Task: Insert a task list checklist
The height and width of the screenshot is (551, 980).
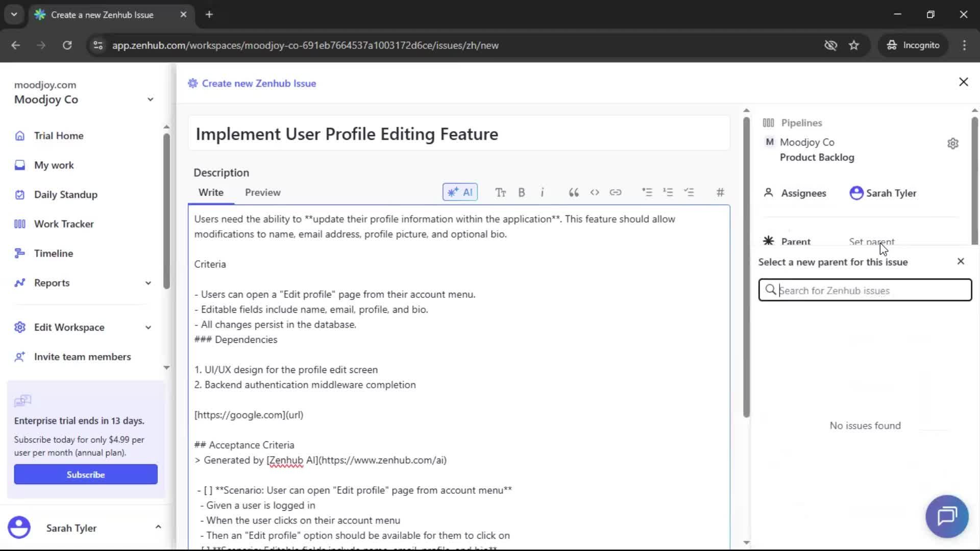Action: [690, 192]
